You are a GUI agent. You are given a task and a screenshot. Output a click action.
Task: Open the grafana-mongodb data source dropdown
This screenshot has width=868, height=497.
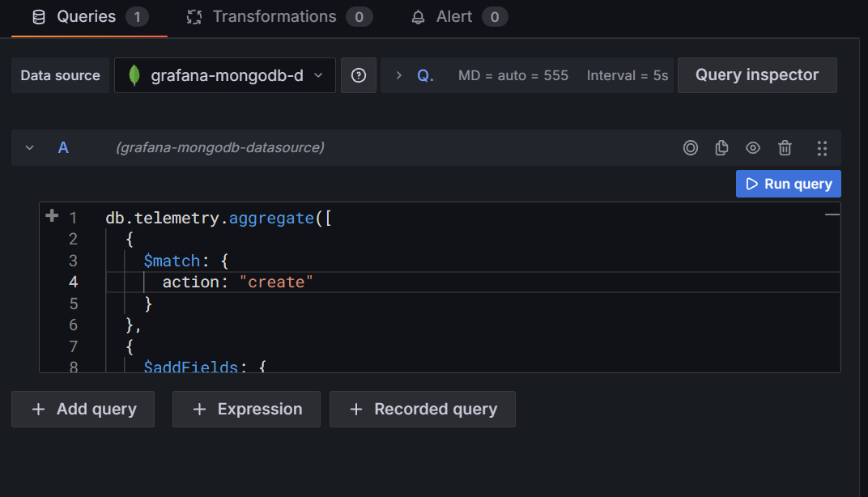(225, 75)
